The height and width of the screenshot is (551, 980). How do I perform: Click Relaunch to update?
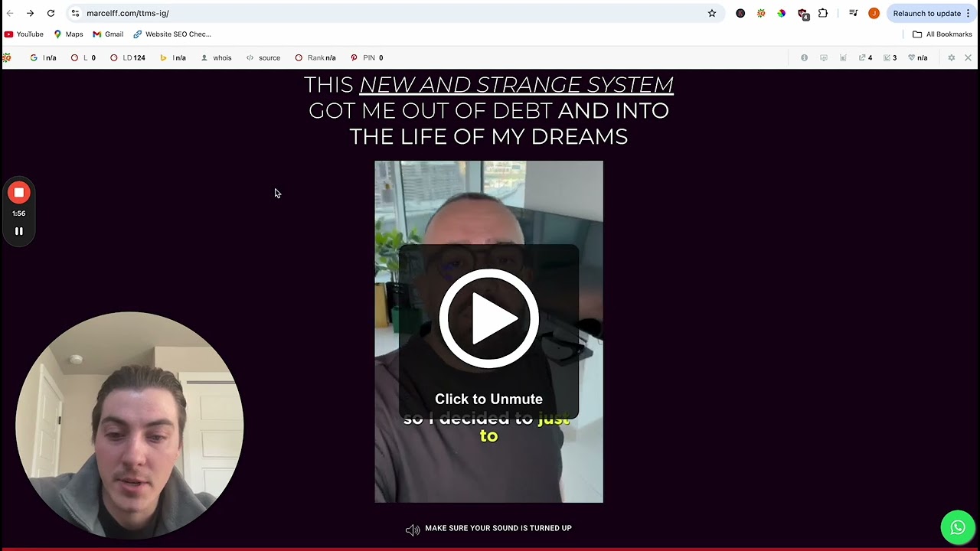tap(926, 13)
